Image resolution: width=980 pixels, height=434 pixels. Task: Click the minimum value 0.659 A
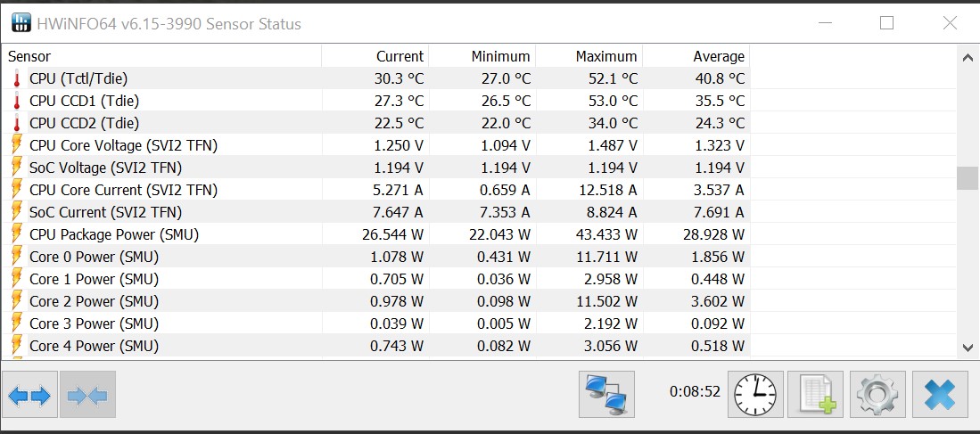[x=504, y=190]
